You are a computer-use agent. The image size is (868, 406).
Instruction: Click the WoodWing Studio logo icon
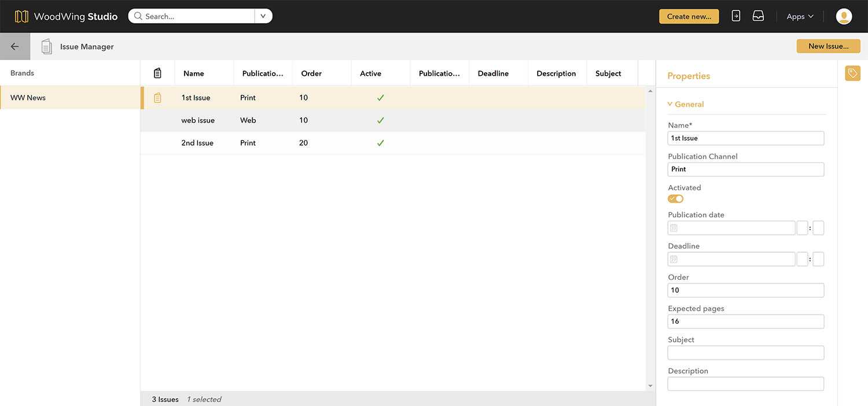click(x=21, y=16)
